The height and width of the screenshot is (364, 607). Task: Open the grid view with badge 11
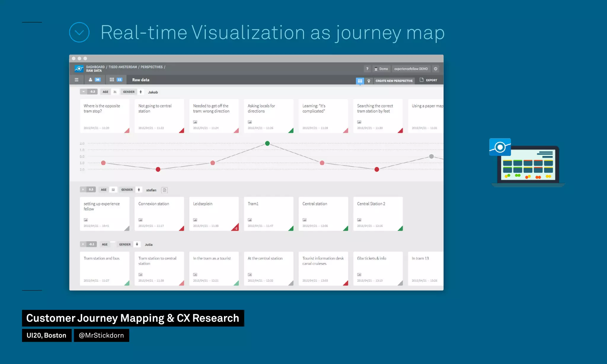click(x=116, y=80)
